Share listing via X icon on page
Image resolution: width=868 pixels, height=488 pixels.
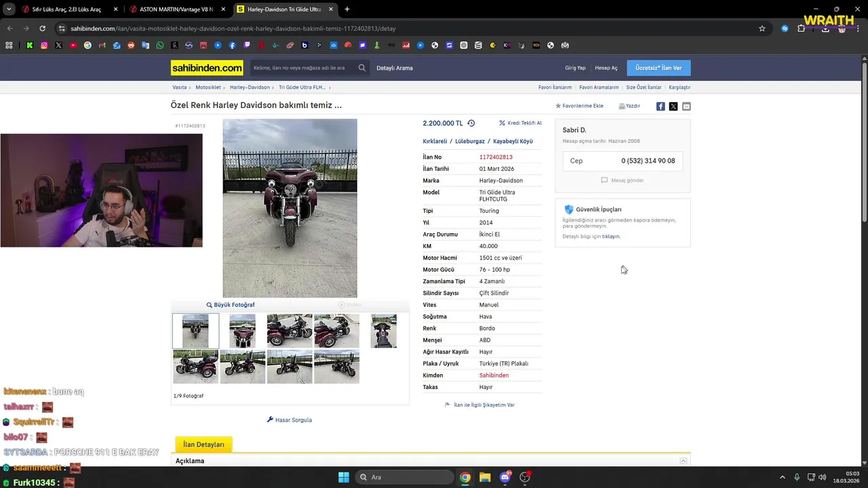[x=673, y=106]
